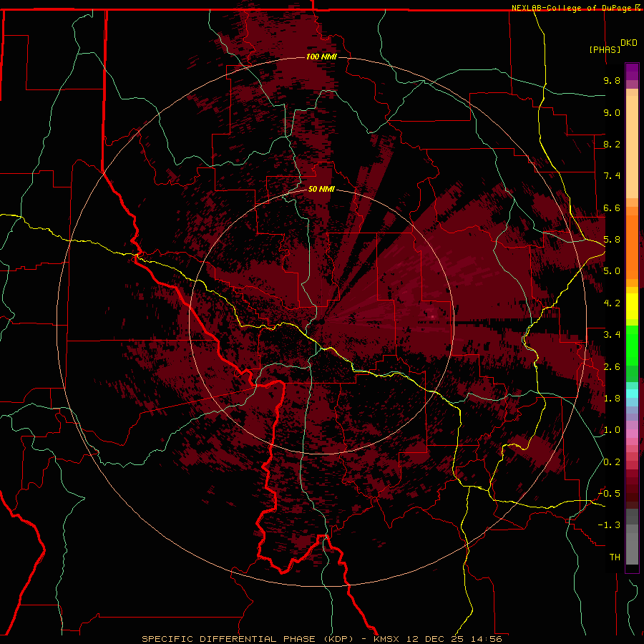Click the radar site at the beam origin
644x644 pixels.
tap(321, 322)
